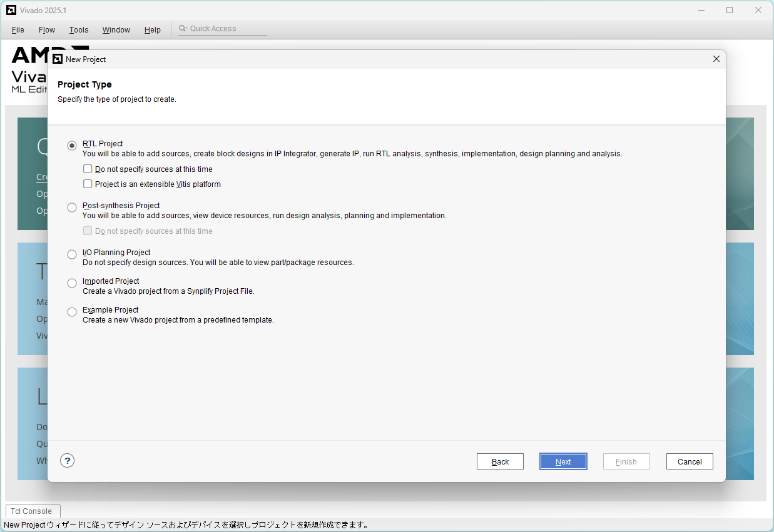The height and width of the screenshot is (532, 774).
Task: Close the New Project dialog
Action: (716, 59)
